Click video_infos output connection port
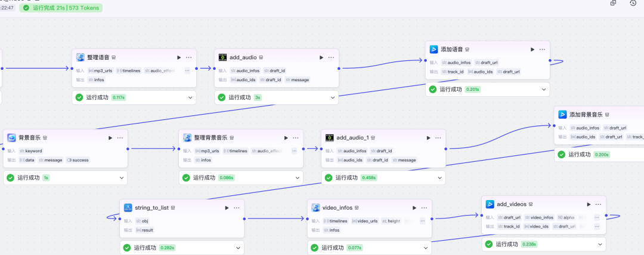This screenshot has height=255, width=644. [432, 219]
